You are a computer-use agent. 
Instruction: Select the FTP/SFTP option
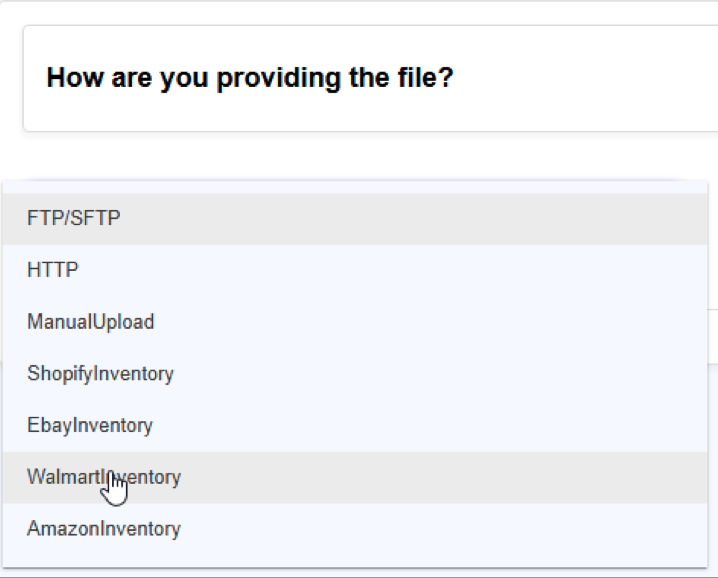point(355,218)
